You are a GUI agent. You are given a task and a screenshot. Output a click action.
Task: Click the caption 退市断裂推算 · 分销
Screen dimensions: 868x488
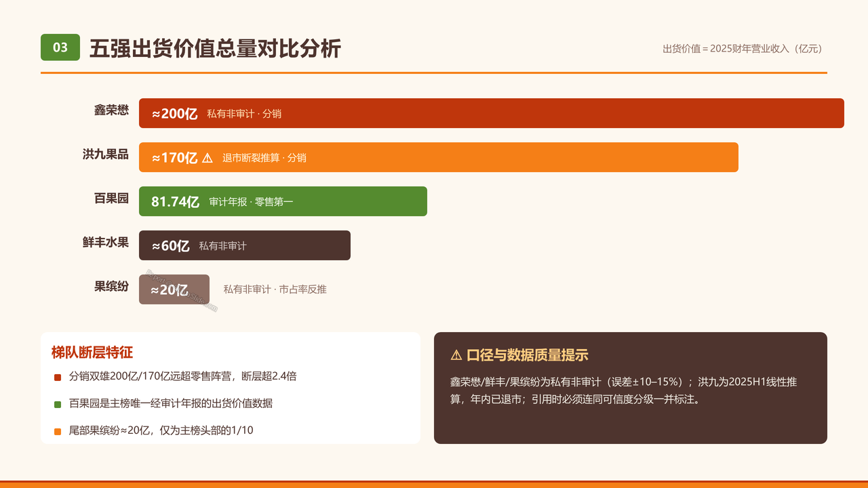264,158
